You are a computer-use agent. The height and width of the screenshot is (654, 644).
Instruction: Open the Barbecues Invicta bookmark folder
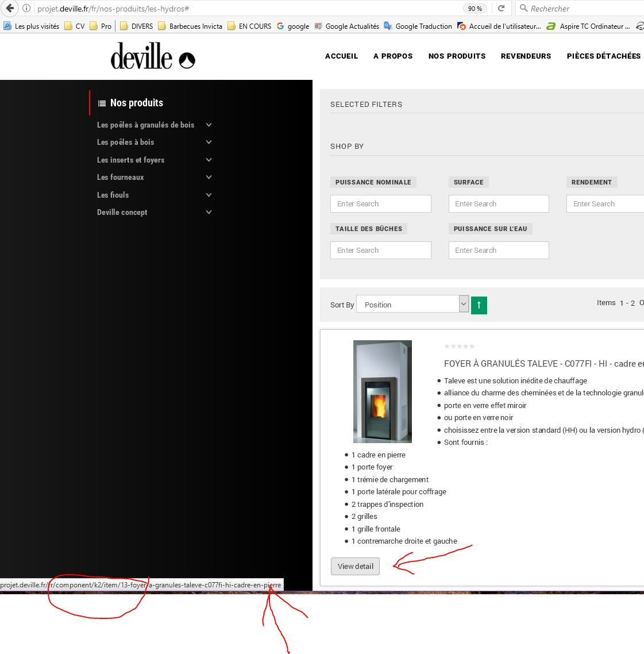pyautogui.click(x=190, y=26)
